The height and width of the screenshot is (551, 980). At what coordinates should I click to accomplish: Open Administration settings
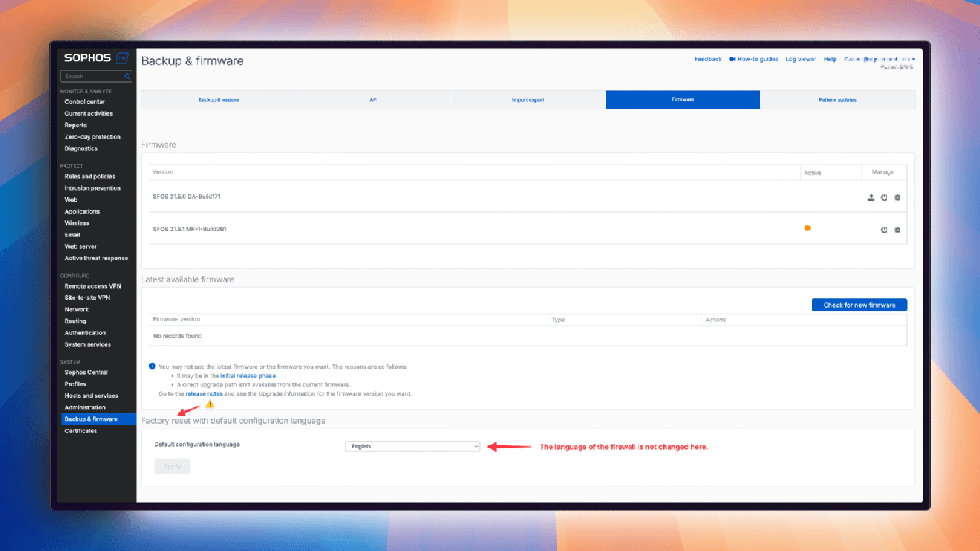(85, 407)
